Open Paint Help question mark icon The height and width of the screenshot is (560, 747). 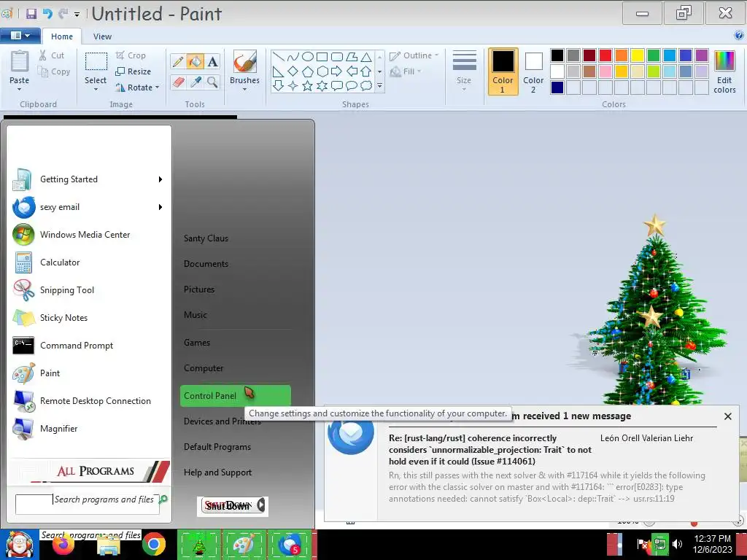738,35
